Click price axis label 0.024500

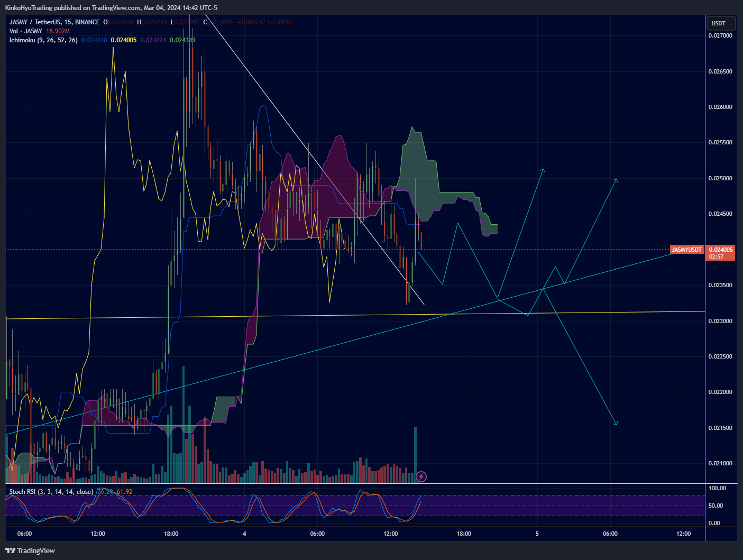click(720, 214)
